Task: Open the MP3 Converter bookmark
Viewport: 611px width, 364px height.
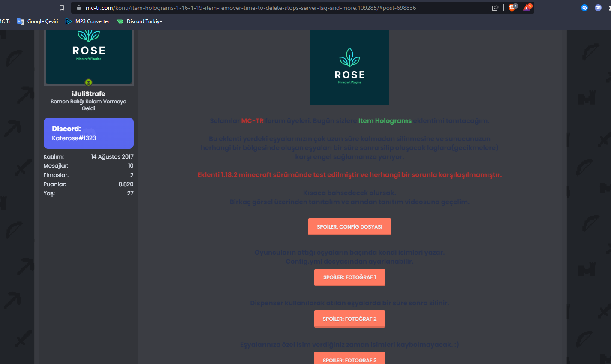Action: coord(87,21)
